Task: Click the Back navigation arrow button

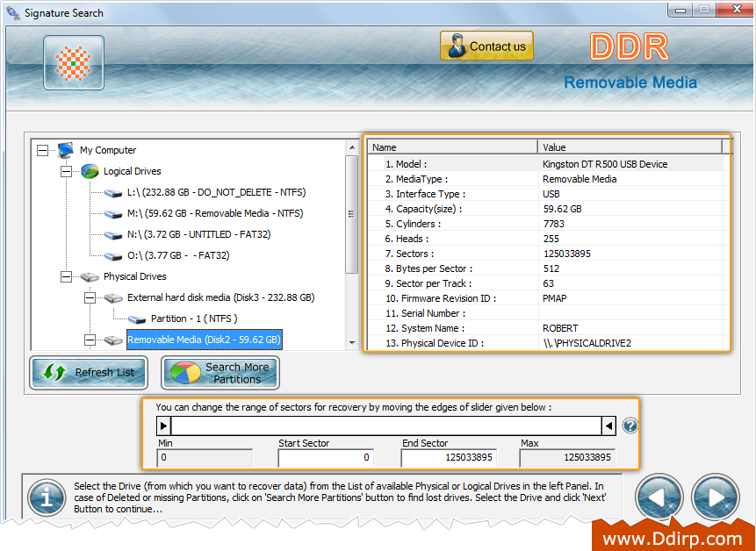Action: pyautogui.click(x=659, y=497)
